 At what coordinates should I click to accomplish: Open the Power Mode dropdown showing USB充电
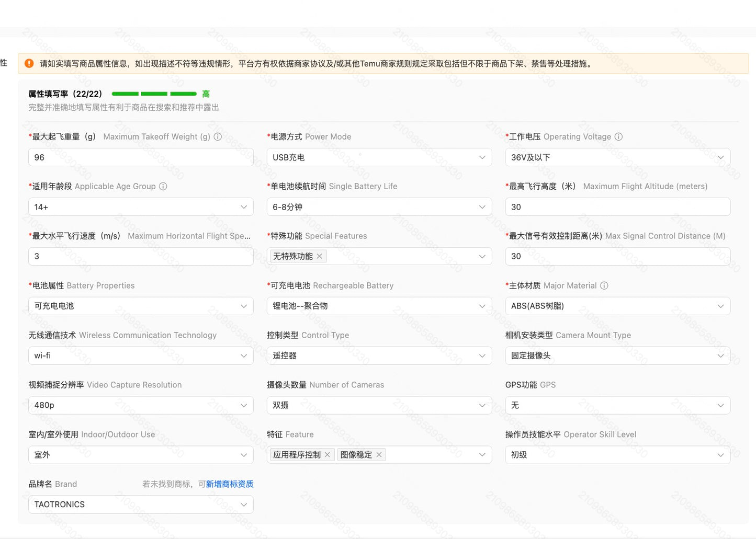[x=379, y=157]
